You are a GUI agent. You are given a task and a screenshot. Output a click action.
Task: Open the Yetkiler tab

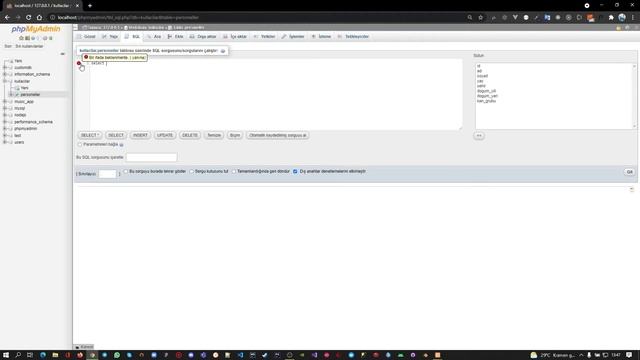(264, 37)
